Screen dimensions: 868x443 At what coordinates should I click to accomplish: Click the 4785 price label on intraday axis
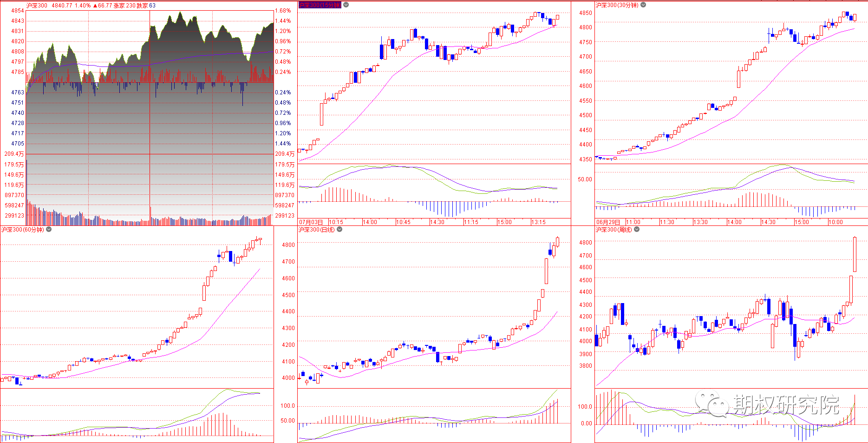pyautogui.click(x=18, y=72)
